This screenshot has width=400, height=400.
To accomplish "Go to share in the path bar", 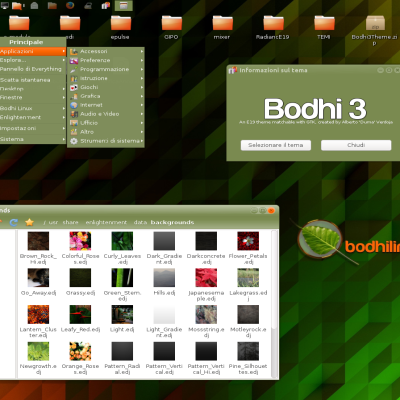I will pyautogui.click(x=70, y=222).
